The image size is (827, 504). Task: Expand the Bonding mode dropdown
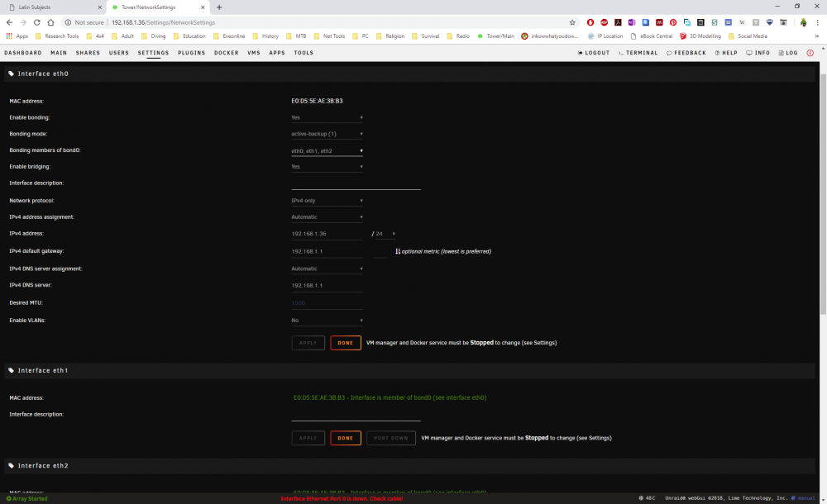click(x=327, y=134)
